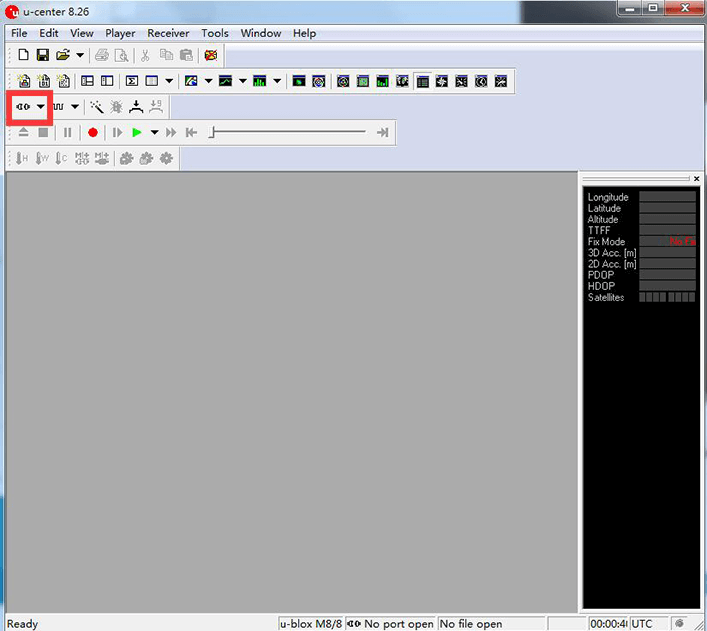
Task: Open the Player menu
Action: [120, 33]
